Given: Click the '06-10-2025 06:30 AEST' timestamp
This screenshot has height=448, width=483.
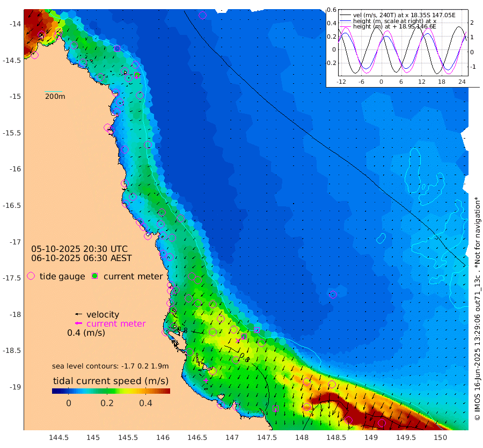Looking at the screenshot, I should pos(82,258).
